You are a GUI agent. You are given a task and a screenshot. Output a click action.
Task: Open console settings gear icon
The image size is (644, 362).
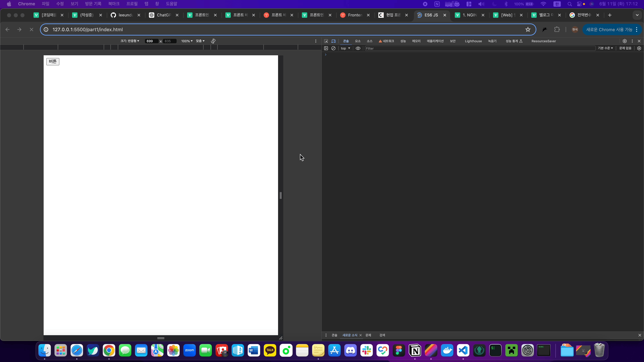coord(639,48)
